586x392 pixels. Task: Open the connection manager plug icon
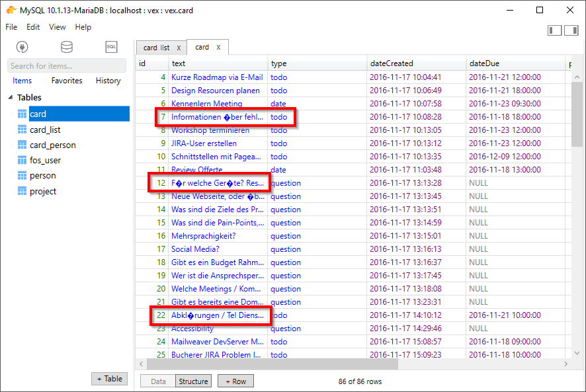pyautogui.click(x=22, y=46)
